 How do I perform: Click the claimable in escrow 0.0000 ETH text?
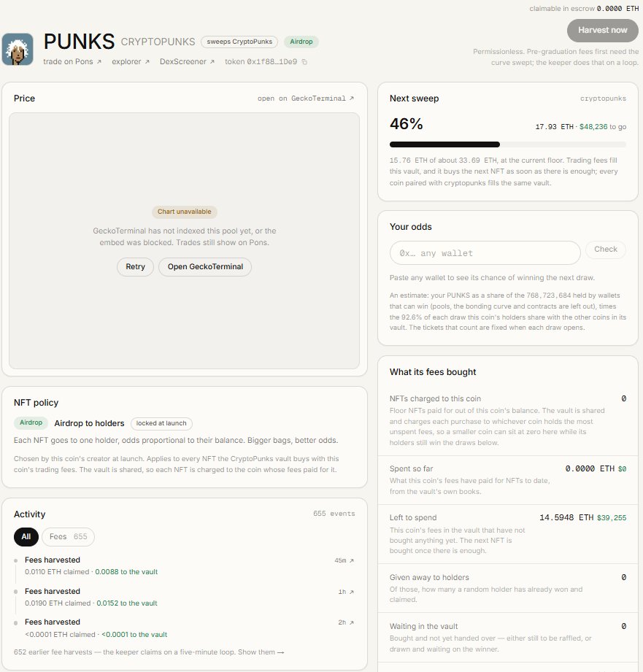(x=584, y=9)
